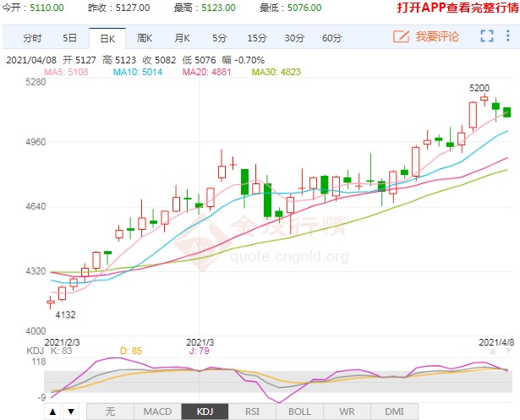Image resolution: width=520 pixels, height=420 pixels.
Task: Click the 2021/2/3 axis date label
Action: click(62, 342)
